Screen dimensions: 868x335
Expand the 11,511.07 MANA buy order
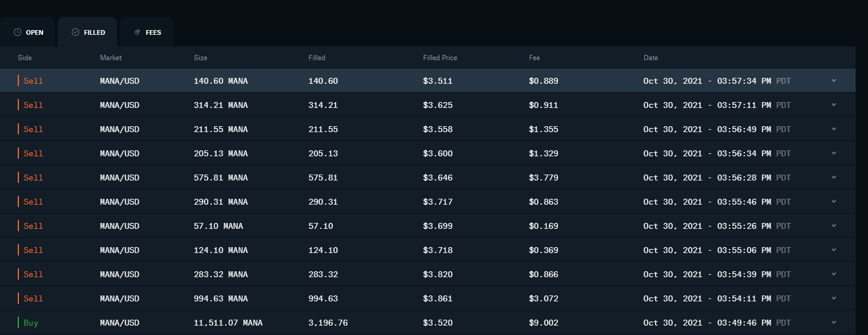point(834,323)
